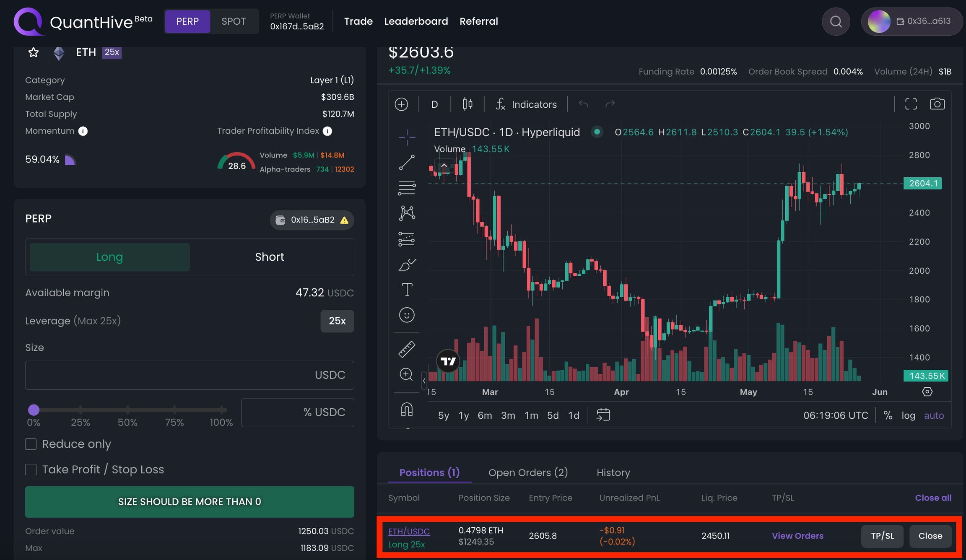Open the 25x leverage selector

coord(337,321)
